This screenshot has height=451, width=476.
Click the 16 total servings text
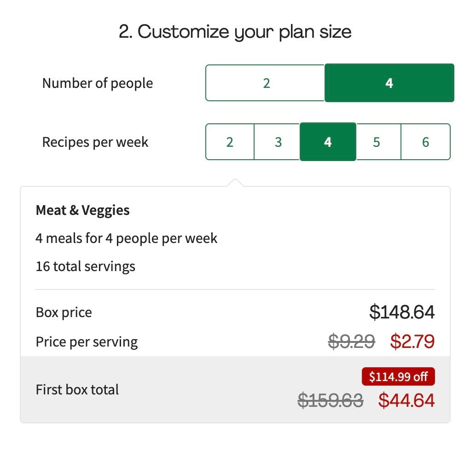click(85, 266)
